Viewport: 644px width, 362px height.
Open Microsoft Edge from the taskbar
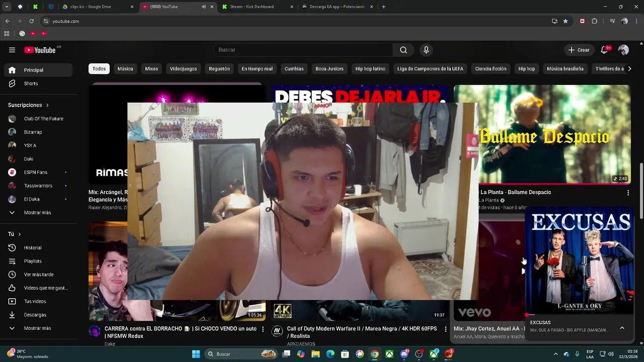(330, 354)
